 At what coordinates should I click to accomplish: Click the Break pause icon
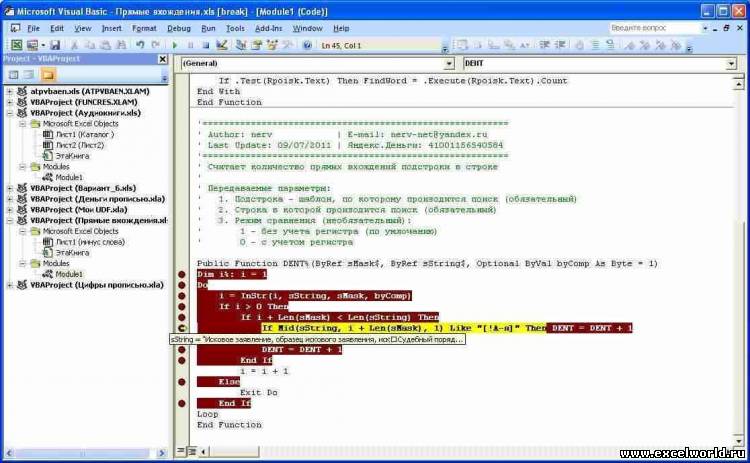click(190, 45)
